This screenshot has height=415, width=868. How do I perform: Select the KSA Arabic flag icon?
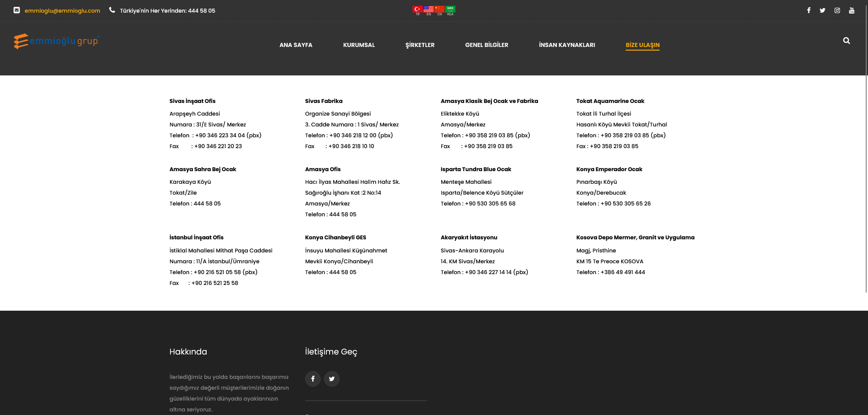[450, 9]
